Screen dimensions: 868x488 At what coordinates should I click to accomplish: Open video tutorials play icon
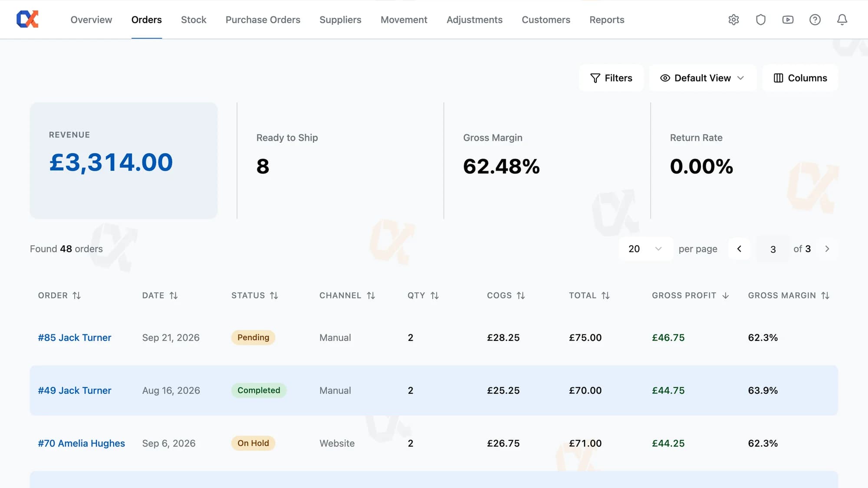788,20
